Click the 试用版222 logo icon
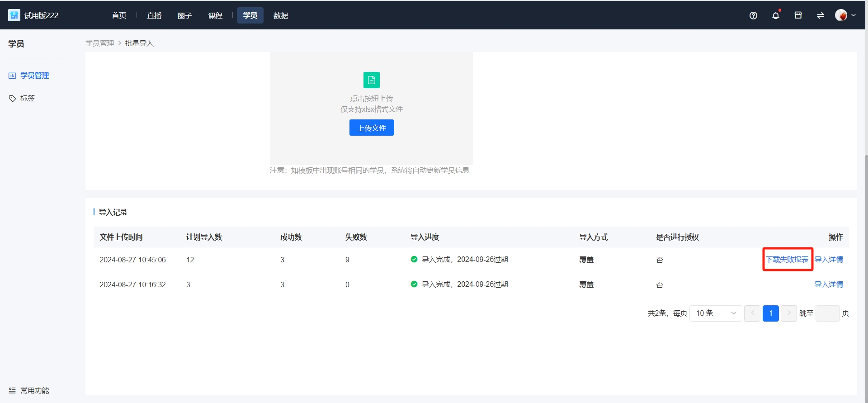Image resolution: width=868 pixels, height=403 pixels. click(x=14, y=15)
